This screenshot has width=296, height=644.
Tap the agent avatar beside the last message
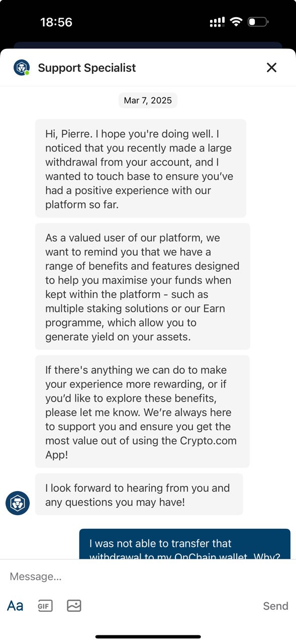18,503
